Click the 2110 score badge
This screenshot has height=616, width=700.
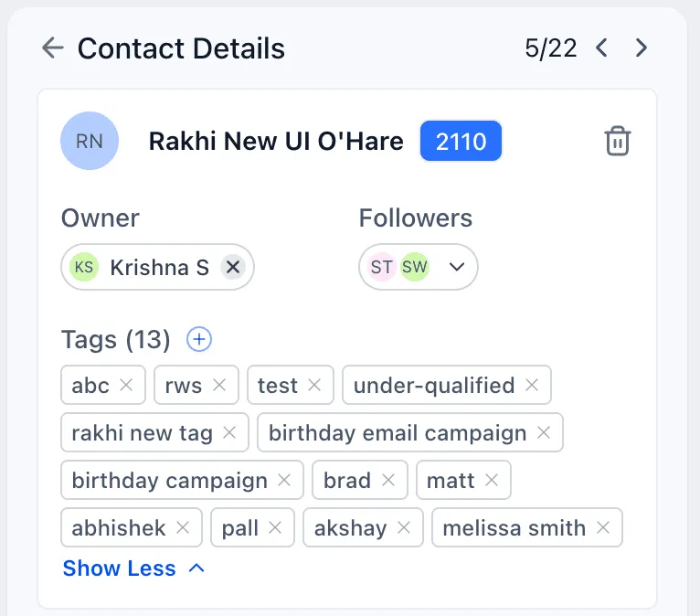coord(461,142)
